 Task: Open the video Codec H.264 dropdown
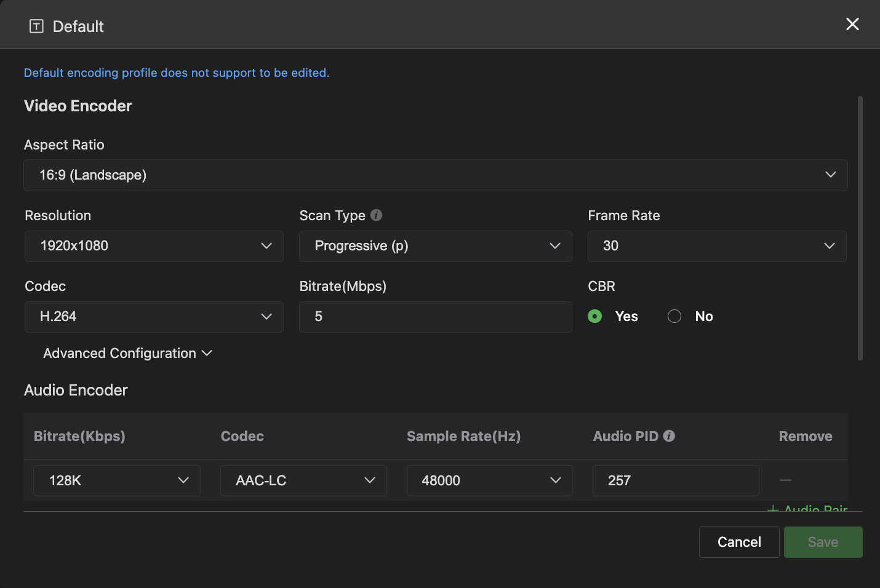154,317
